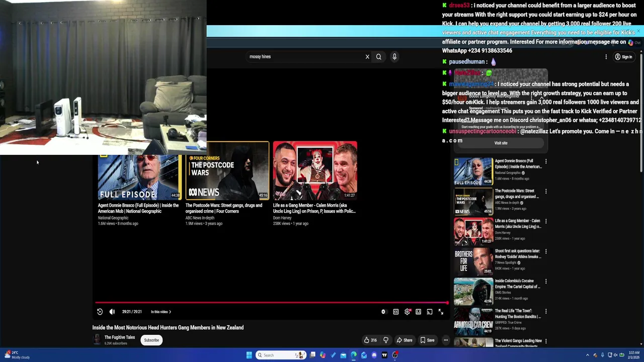Dislike the video with thumbs down
The width and height of the screenshot is (644, 362).
[x=386, y=340]
